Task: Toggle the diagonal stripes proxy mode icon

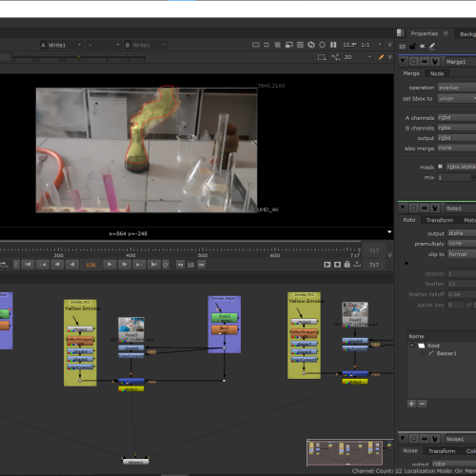Action: 278,45
